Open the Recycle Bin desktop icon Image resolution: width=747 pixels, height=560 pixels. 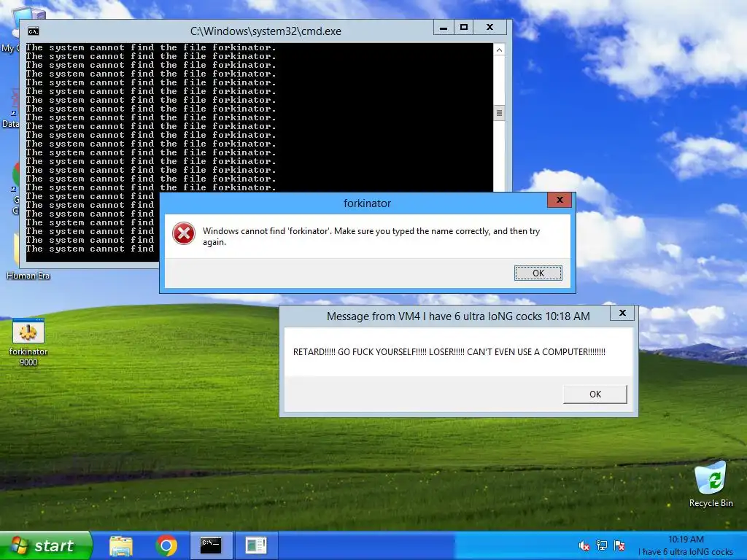pos(711,484)
